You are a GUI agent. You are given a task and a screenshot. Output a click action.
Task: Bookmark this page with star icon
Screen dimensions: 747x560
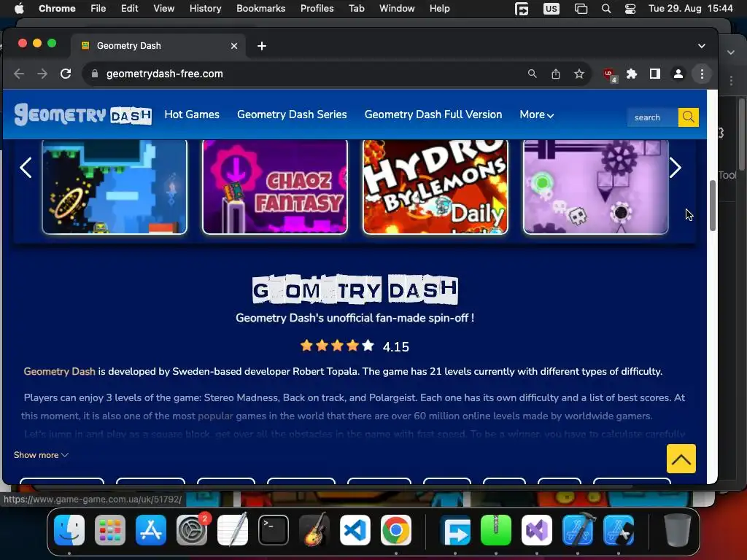[578, 74]
